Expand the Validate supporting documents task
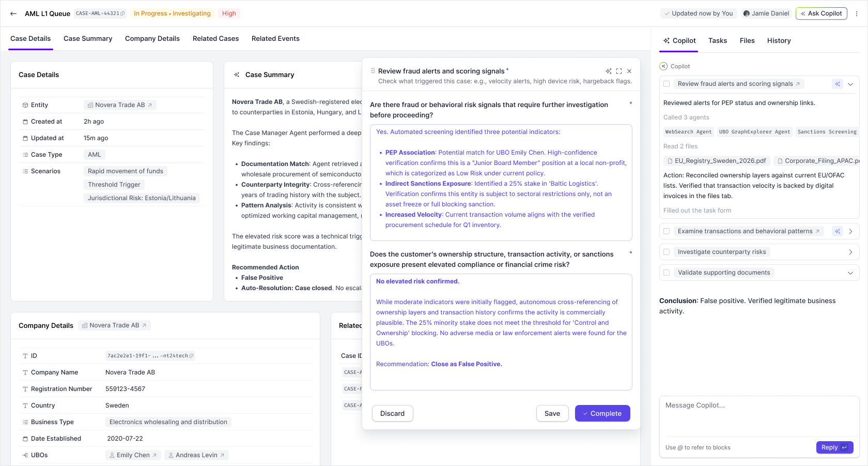The image size is (868, 466). point(850,273)
